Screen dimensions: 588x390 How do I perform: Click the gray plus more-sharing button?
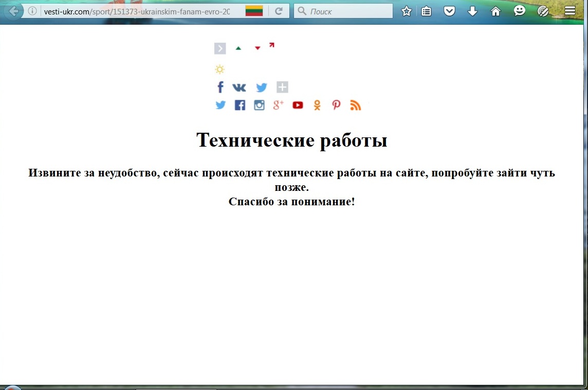pos(282,87)
